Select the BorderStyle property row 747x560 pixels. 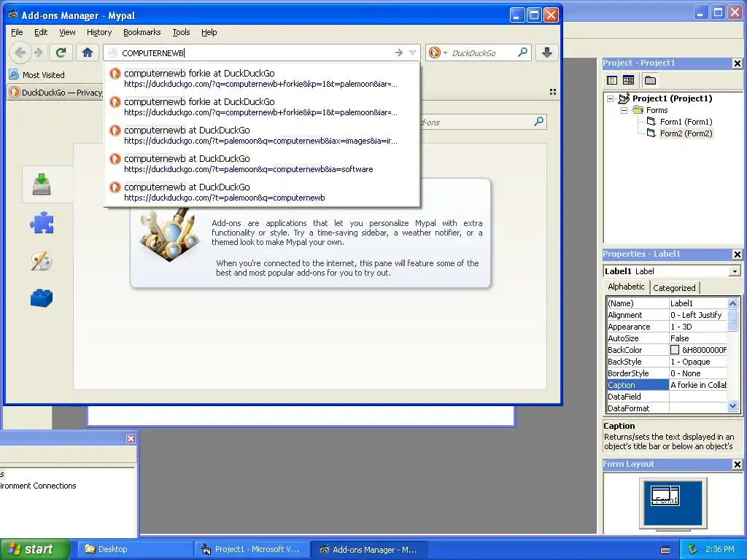pyautogui.click(x=667, y=373)
